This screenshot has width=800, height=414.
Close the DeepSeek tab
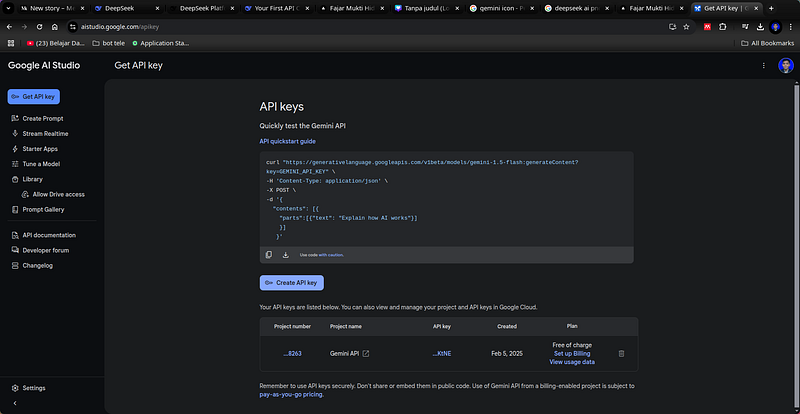pos(157,8)
